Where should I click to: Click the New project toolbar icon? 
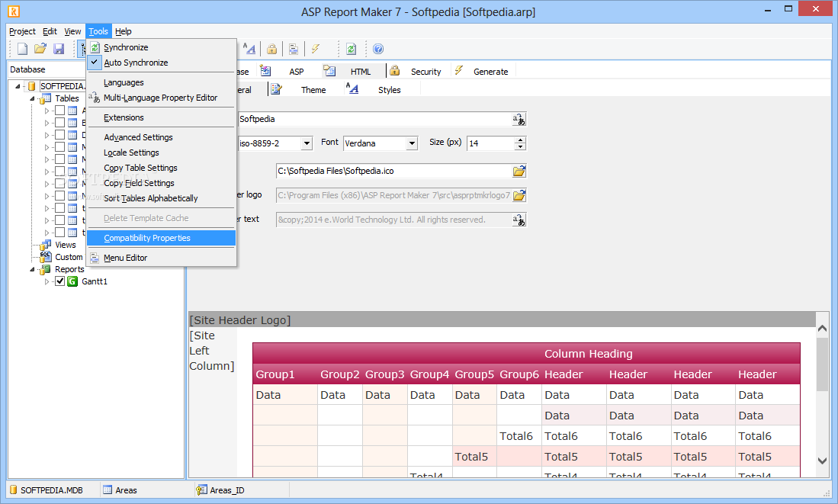click(x=22, y=49)
